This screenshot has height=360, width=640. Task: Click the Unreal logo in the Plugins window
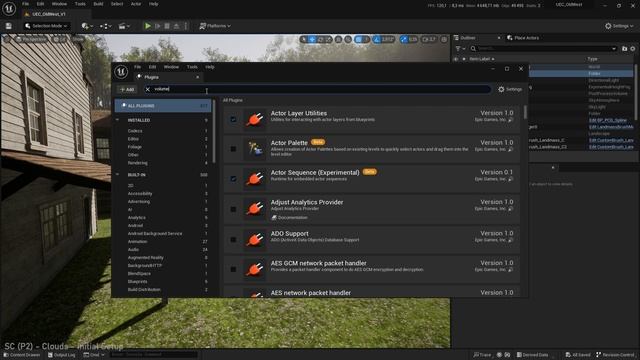pos(121,72)
